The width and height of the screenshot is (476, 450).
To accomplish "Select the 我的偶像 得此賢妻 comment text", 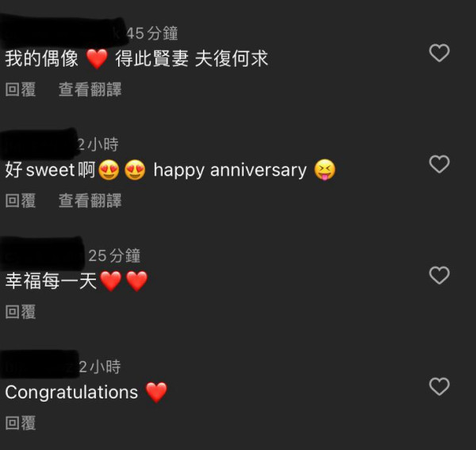I will (x=136, y=59).
